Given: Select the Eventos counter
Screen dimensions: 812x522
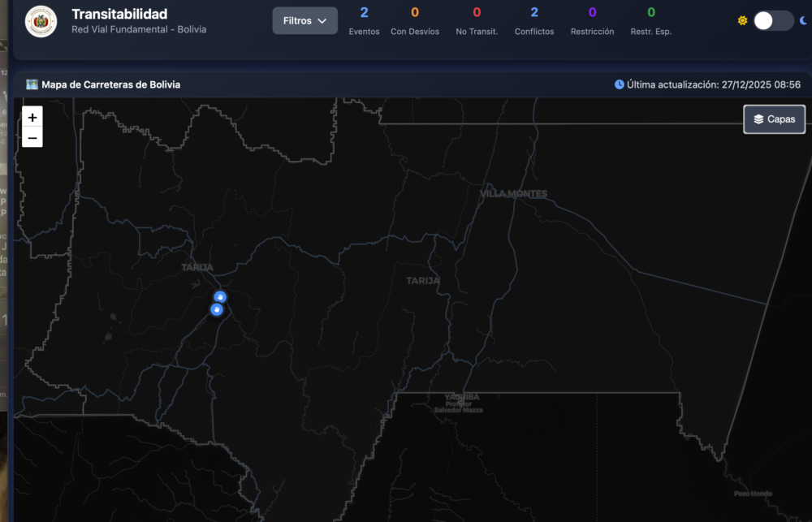Looking at the screenshot, I should (x=364, y=20).
